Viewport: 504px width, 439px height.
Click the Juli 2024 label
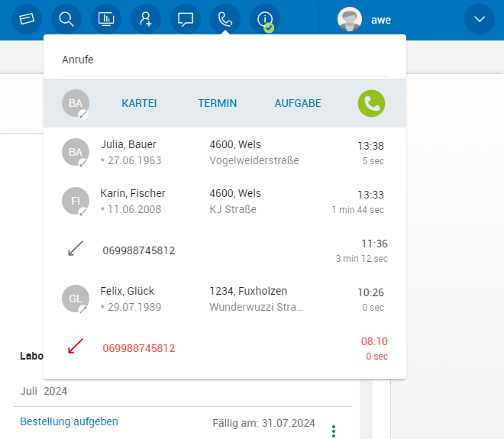(x=44, y=391)
